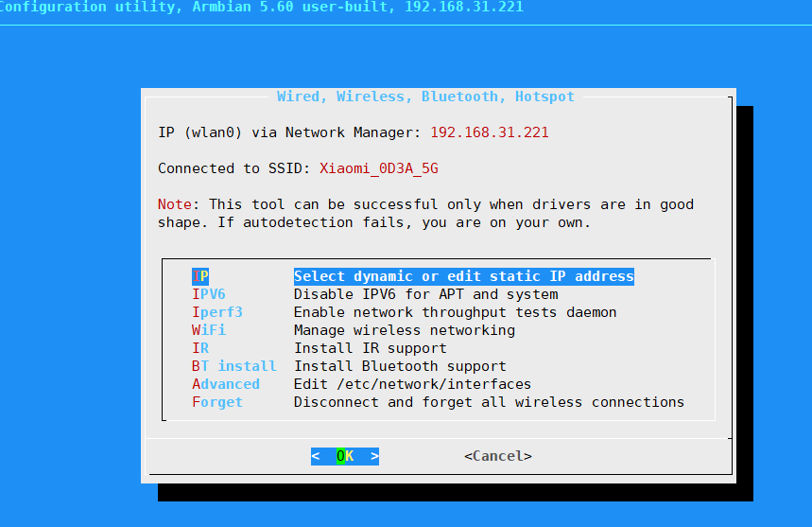Click 'Install IR support' description

(371, 348)
